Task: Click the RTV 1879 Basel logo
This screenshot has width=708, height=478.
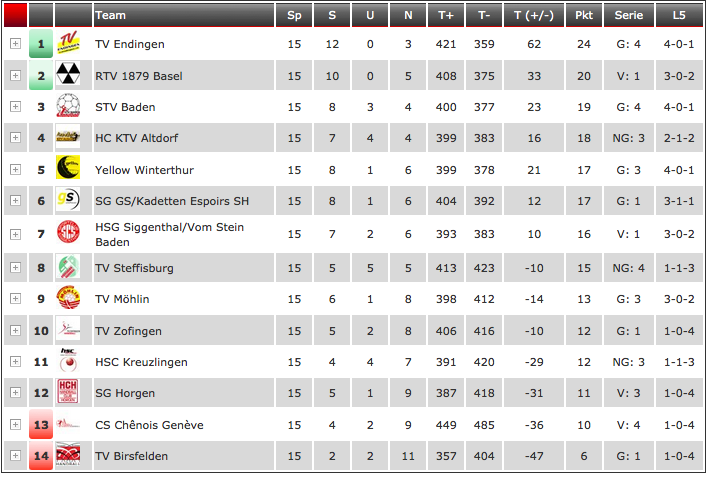Action: (x=68, y=74)
